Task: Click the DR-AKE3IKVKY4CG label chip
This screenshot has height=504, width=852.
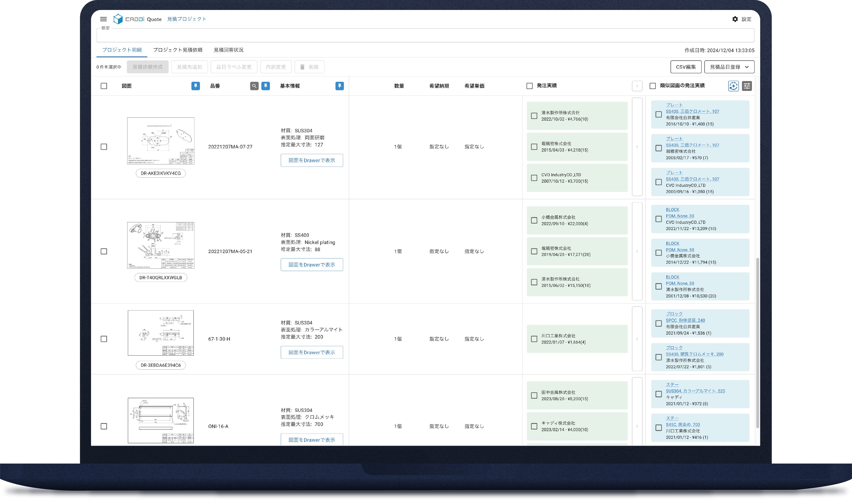Action: (x=161, y=173)
